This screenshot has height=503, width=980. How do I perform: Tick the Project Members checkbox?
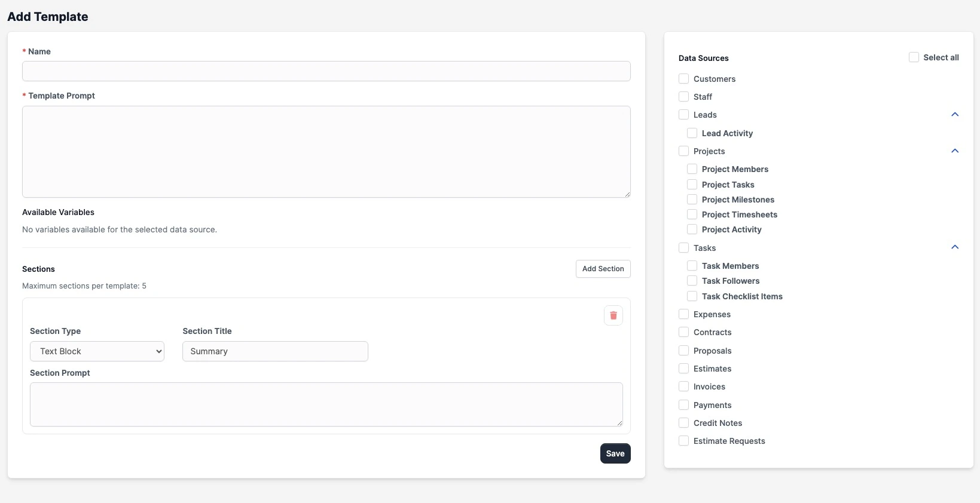692,169
